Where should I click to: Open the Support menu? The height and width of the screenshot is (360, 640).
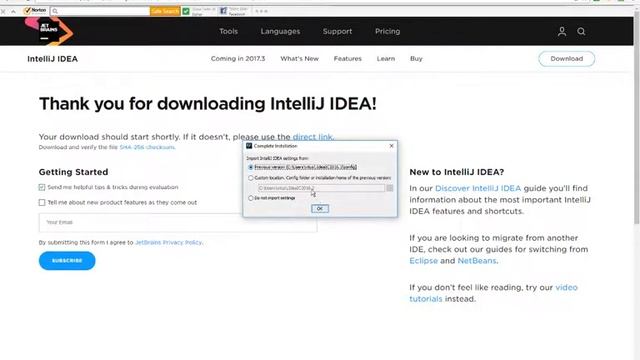[x=337, y=31]
